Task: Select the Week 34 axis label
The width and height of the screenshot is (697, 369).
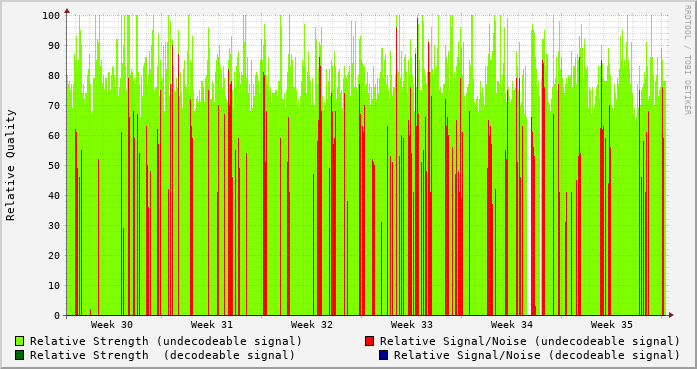Action: [x=512, y=325]
